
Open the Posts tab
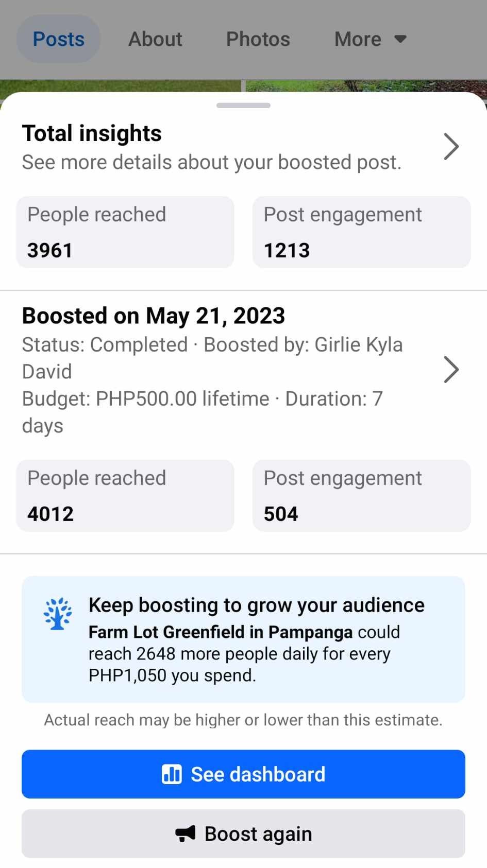point(58,39)
